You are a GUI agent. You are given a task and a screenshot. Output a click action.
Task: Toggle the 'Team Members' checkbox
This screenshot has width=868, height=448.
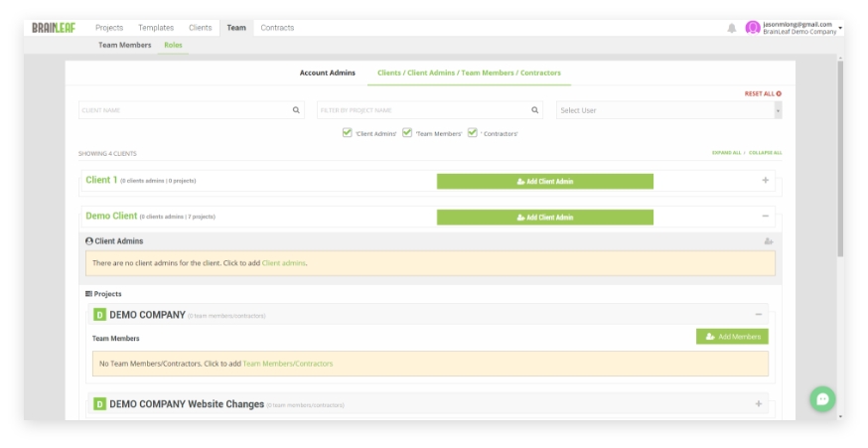[407, 132]
